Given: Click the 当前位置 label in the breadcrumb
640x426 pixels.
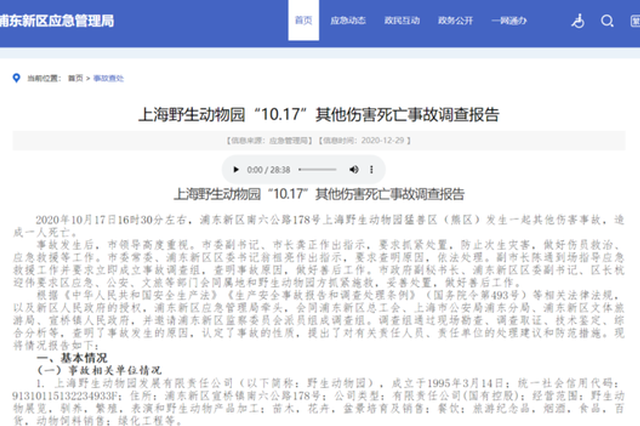Looking at the screenshot, I should 44,78.
